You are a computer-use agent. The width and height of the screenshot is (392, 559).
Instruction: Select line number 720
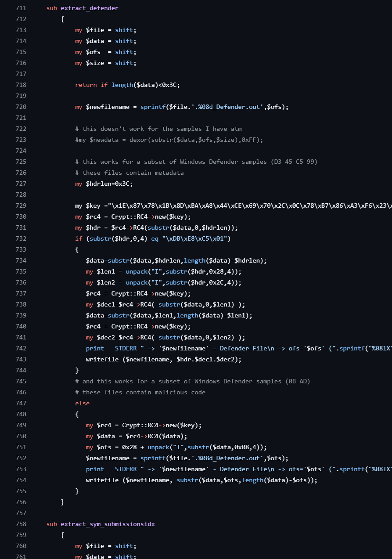click(x=21, y=107)
